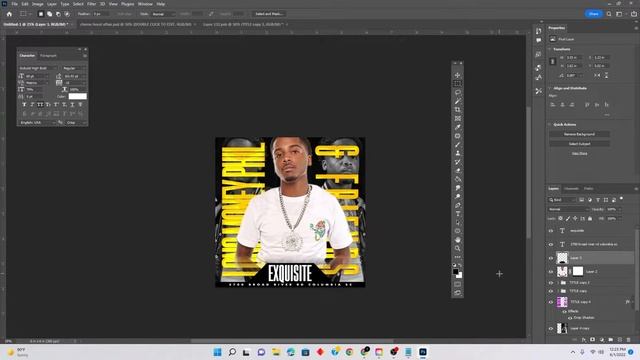Lock all with the padlock icon
This screenshot has width=640, height=360.
(590, 219)
